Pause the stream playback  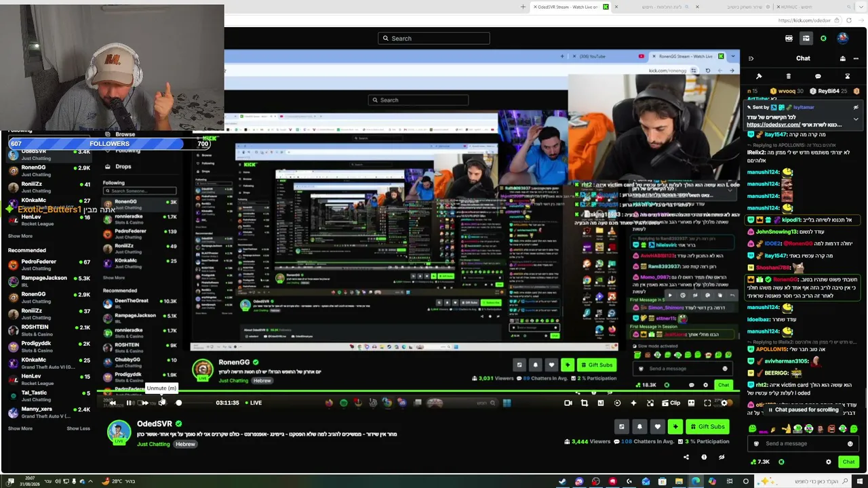[130, 403]
